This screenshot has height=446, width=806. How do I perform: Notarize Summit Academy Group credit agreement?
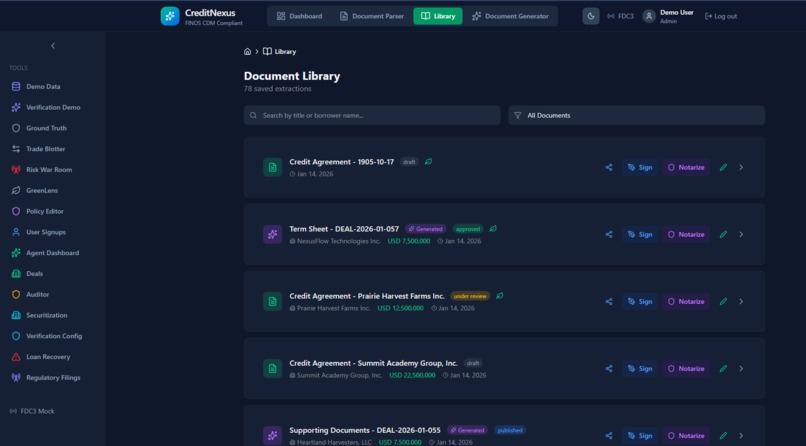(686, 368)
